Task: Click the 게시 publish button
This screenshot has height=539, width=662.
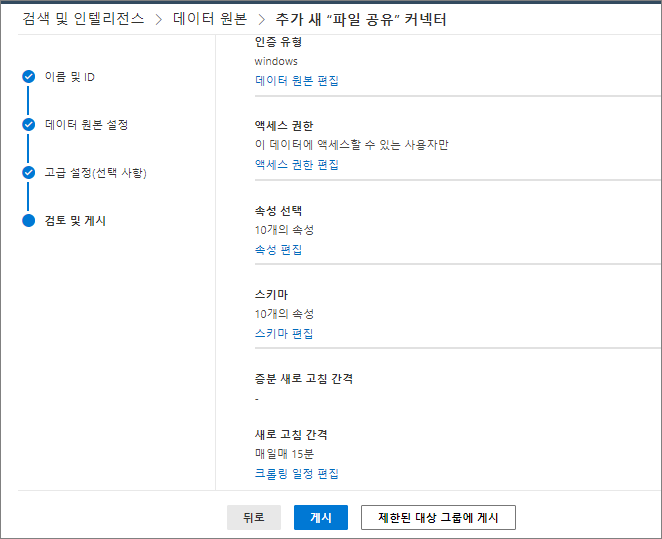Action: pos(321,517)
